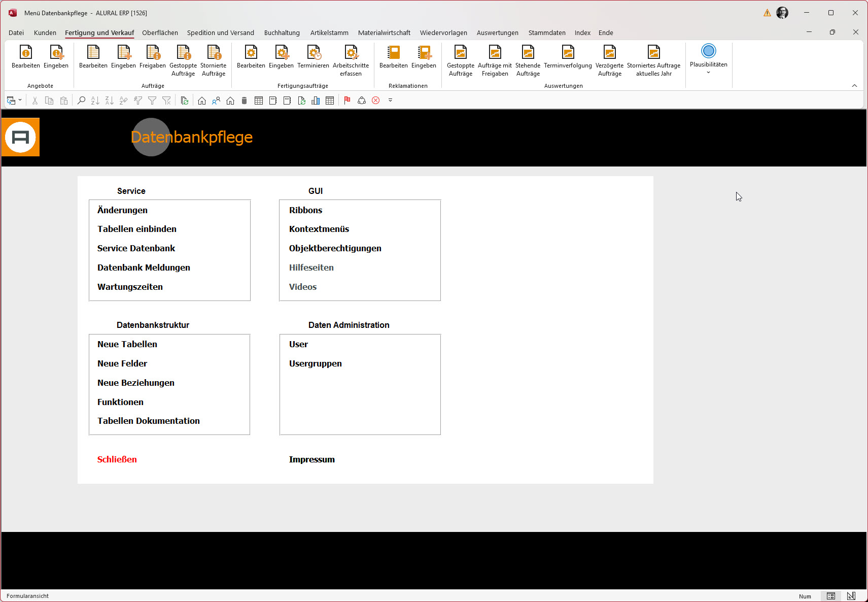Image resolution: width=868 pixels, height=602 pixels.
Task: Open Objektberechtigungen in the GUI section
Action: click(335, 248)
